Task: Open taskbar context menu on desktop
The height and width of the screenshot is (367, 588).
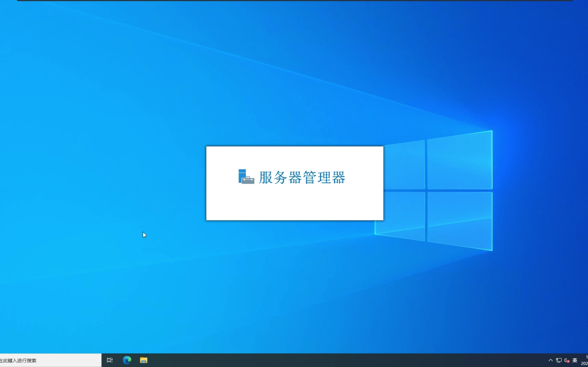Action: pos(296,360)
